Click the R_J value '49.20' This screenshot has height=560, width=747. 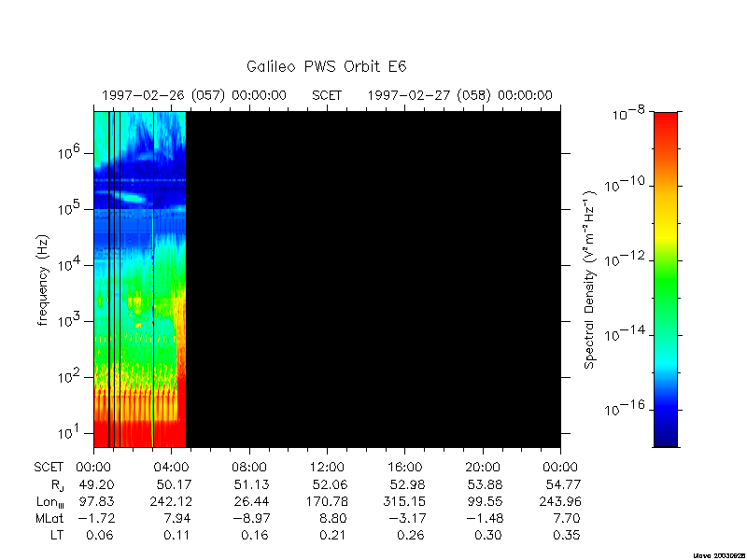pyautogui.click(x=97, y=484)
